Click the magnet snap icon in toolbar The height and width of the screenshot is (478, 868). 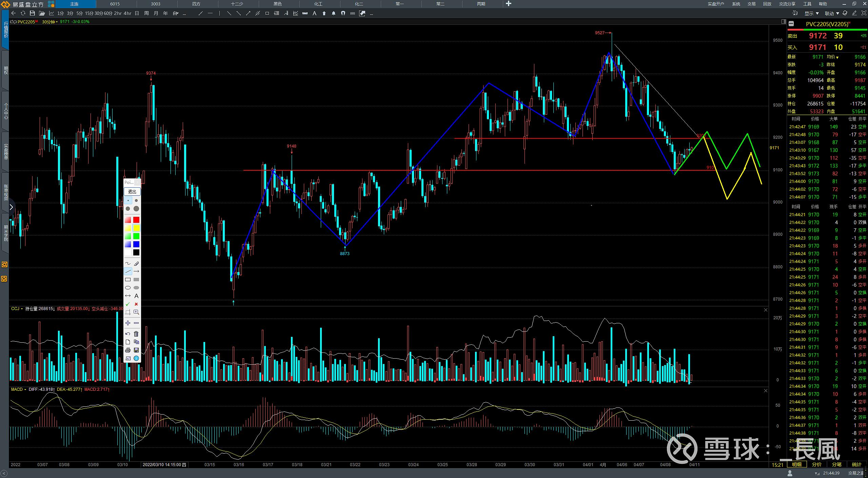click(343, 14)
